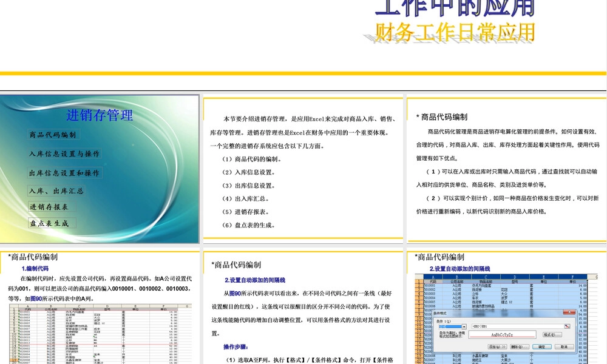Click the 确定 button in the 条件格式 dialog image
This screenshot has width=607, height=364.
(542, 346)
